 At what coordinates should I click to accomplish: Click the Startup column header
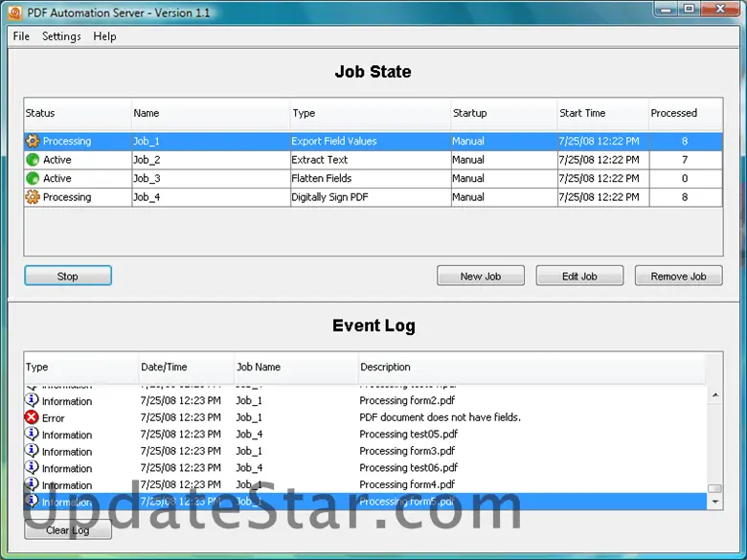[x=504, y=113]
